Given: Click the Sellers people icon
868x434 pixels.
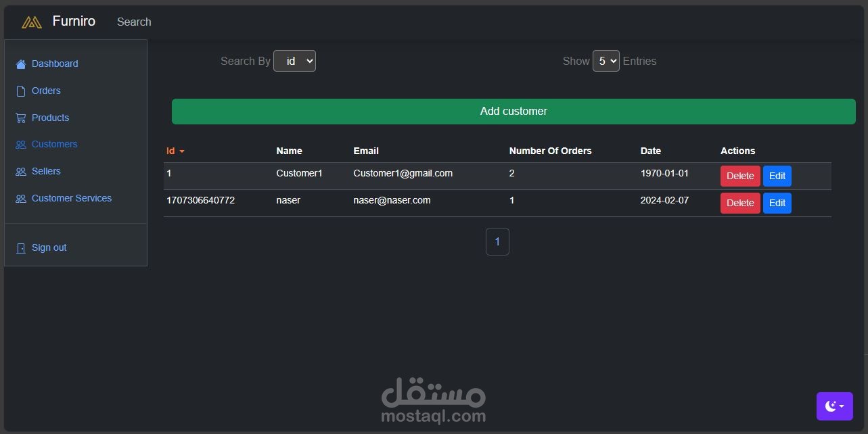Looking at the screenshot, I should point(21,172).
